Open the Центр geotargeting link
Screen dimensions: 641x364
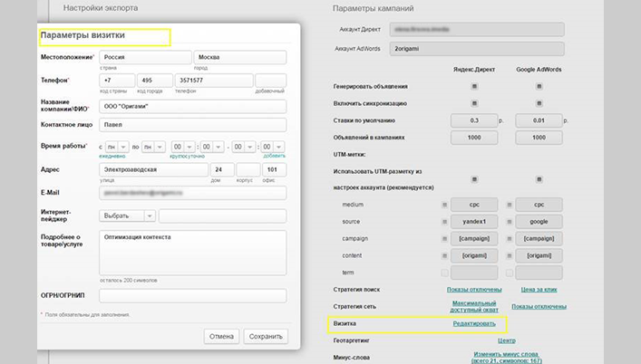point(507,340)
